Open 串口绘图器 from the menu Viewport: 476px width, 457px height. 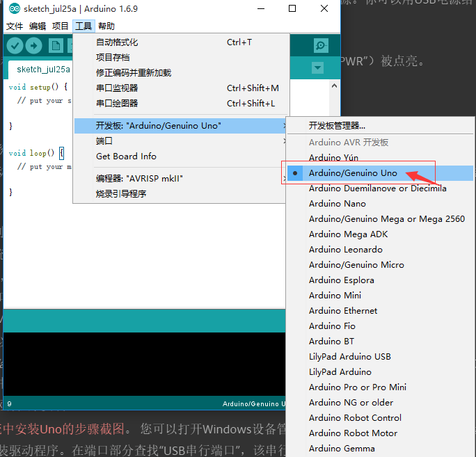tap(182, 104)
